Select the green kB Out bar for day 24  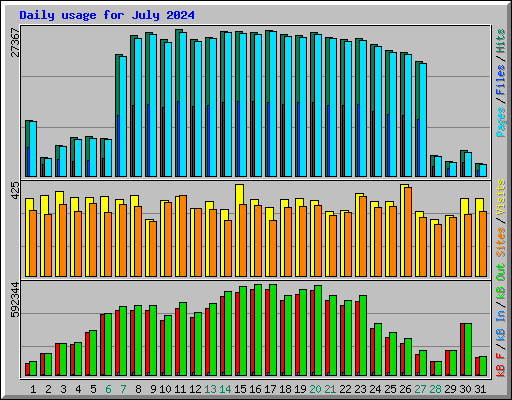378,350
